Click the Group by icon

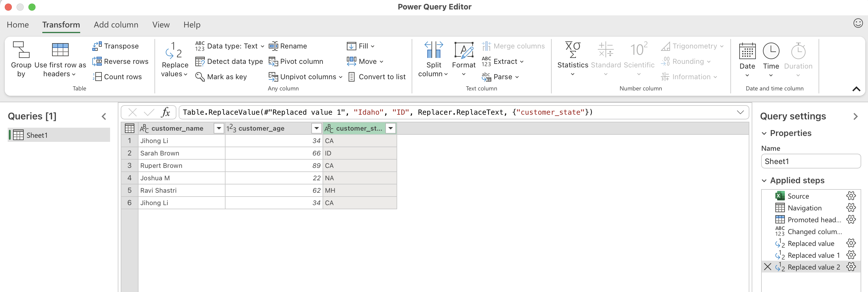(x=21, y=50)
